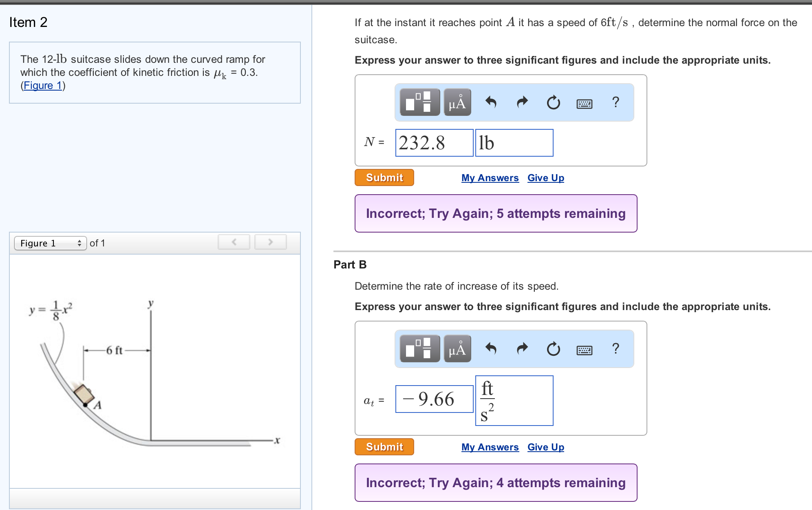Open the Figure 1 dropdown selector
The width and height of the screenshot is (812, 510).
(50, 243)
